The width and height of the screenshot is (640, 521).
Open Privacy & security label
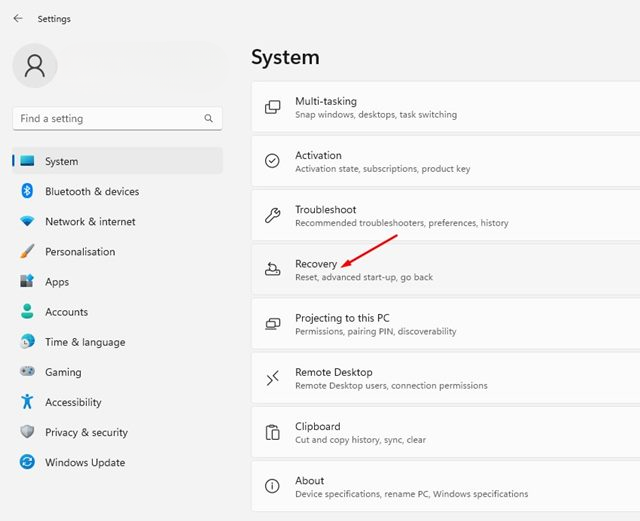pos(87,432)
